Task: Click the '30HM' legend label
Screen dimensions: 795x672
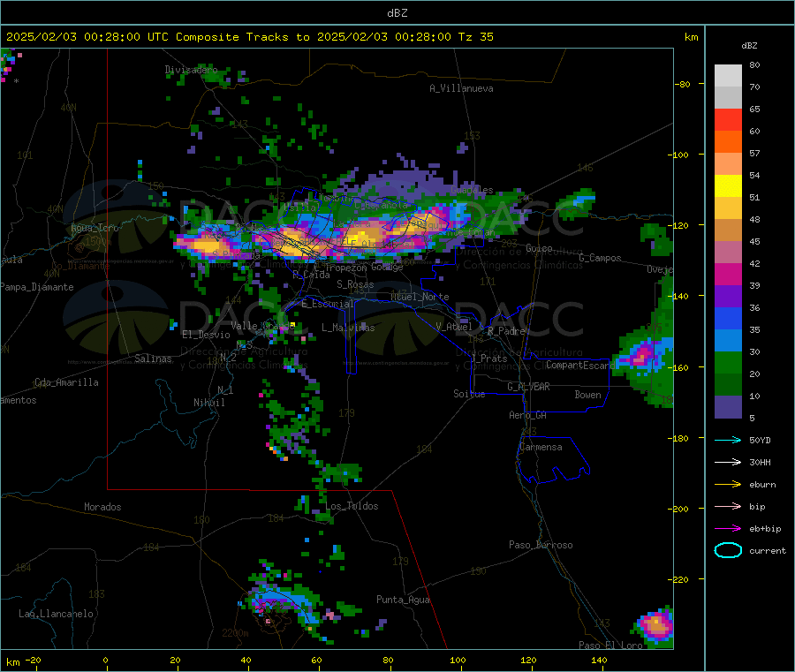Action: tap(760, 462)
